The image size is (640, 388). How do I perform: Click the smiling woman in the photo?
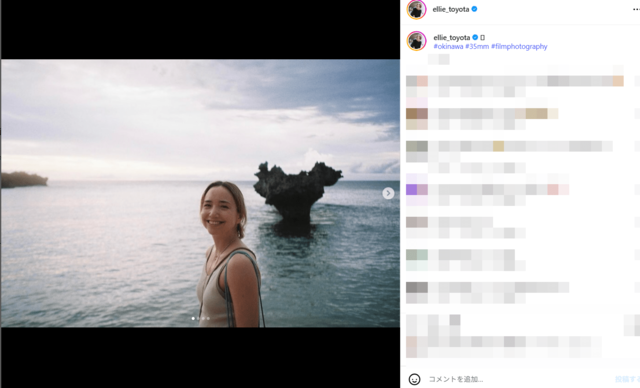coord(229,254)
